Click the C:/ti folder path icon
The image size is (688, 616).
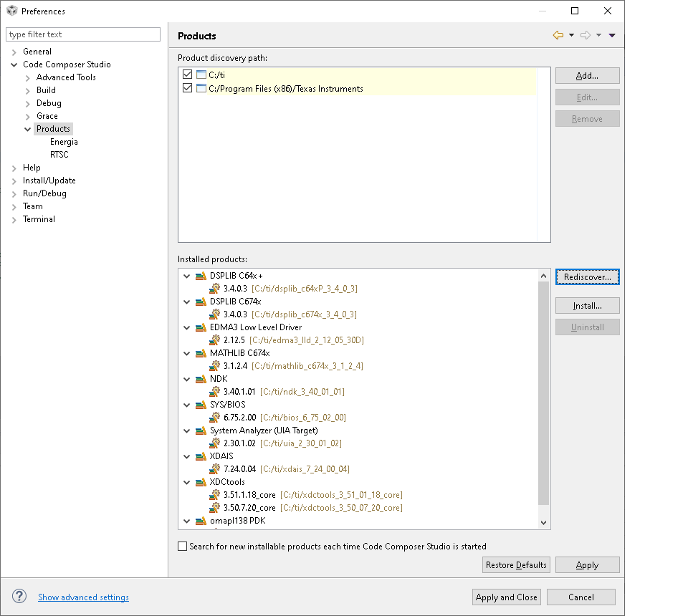click(x=201, y=74)
